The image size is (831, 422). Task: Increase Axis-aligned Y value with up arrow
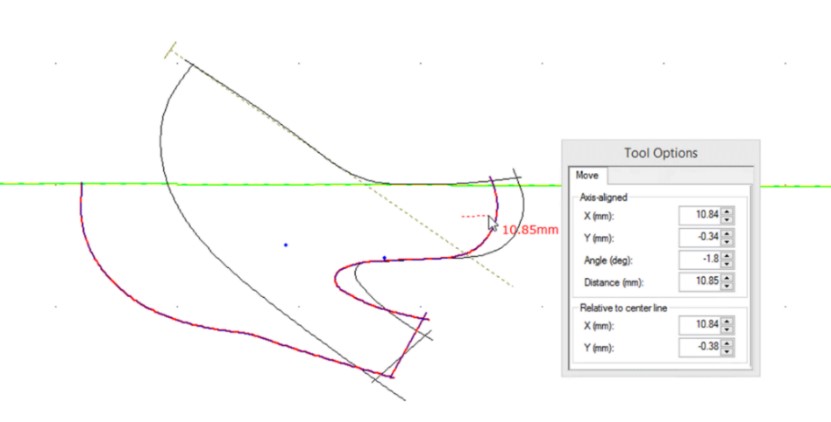click(727, 233)
